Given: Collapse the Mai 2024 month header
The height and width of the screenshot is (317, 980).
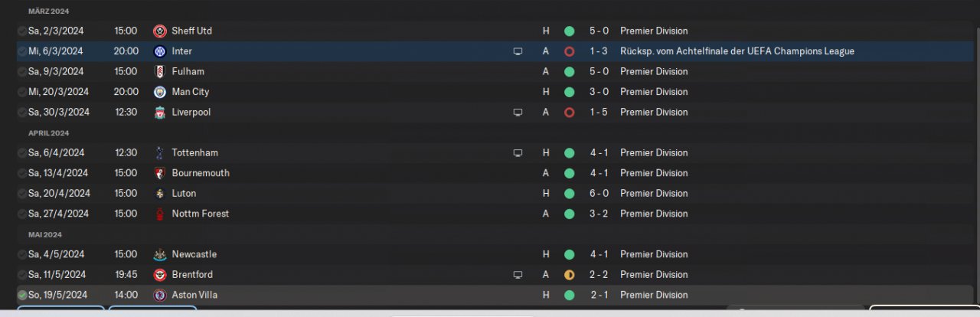Looking at the screenshot, I should tap(45, 234).
